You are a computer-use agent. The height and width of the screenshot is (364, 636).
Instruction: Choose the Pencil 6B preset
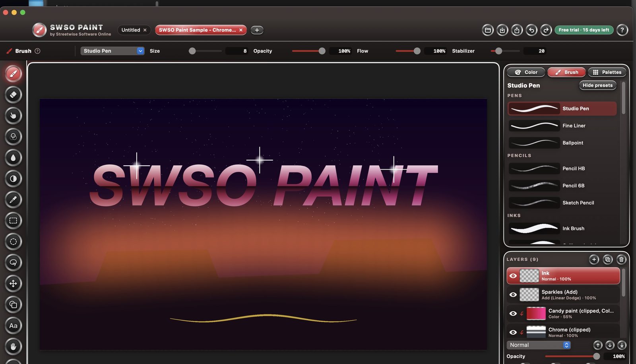tap(562, 186)
